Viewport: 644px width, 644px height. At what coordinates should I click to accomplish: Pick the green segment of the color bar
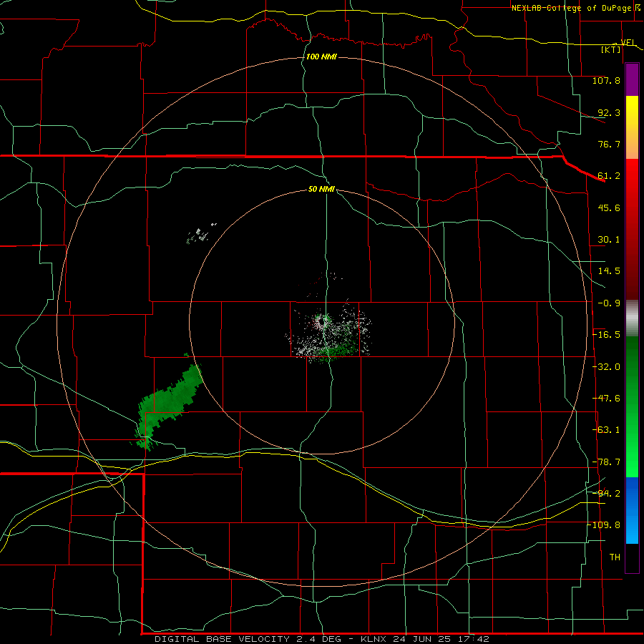[632, 406]
